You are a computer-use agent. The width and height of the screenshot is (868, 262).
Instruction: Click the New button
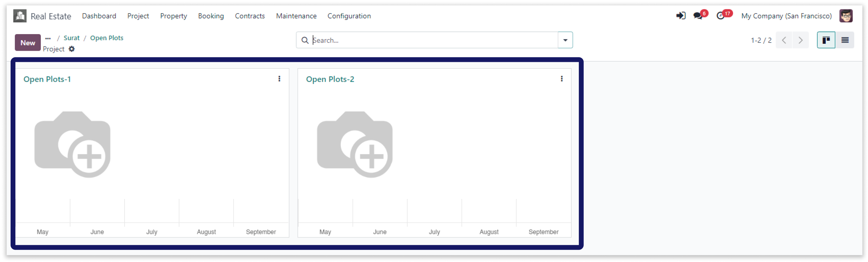[x=27, y=43]
